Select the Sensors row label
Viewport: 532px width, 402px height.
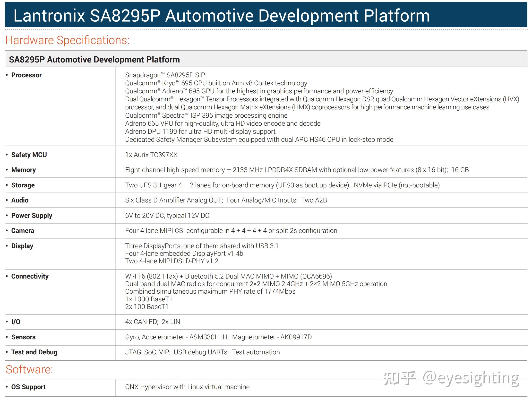coord(23,337)
